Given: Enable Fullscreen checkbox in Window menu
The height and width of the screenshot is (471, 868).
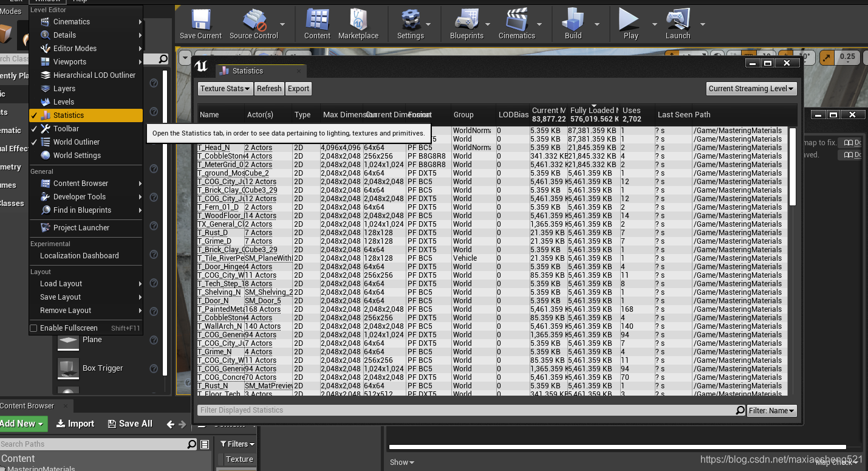Looking at the screenshot, I should pos(34,328).
